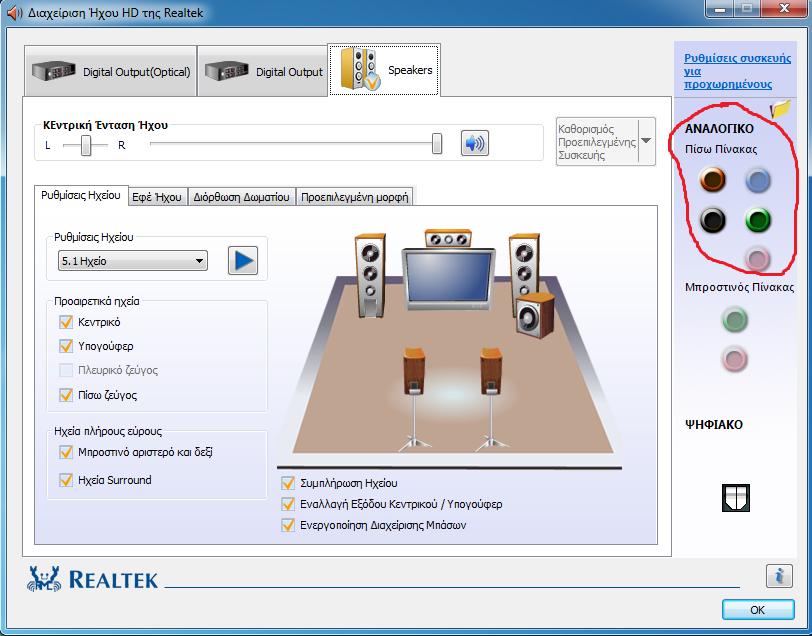Select the Speakers device tab
This screenshot has width=812, height=636.
(384, 70)
